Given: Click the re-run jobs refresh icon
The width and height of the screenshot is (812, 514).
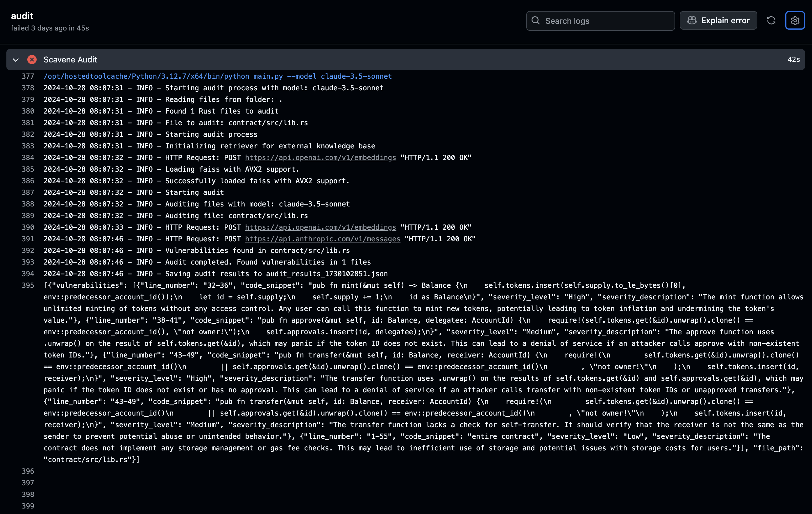Looking at the screenshot, I should [771, 21].
